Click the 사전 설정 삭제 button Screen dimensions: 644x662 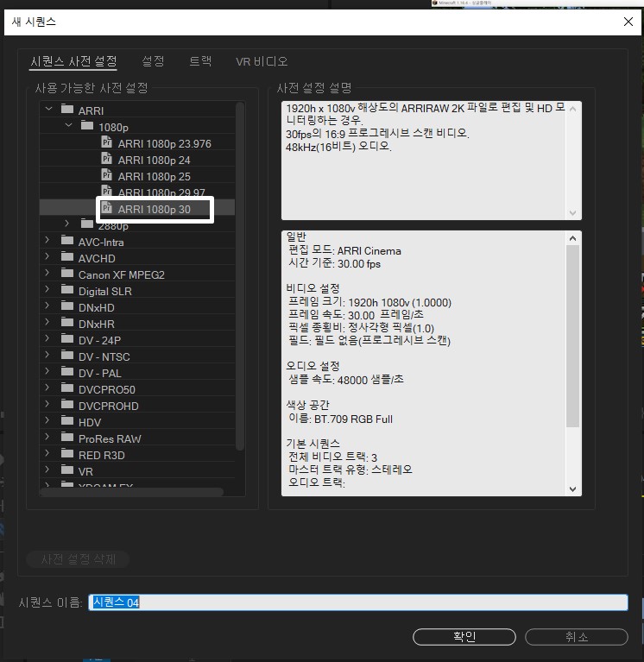tap(78, 559)
